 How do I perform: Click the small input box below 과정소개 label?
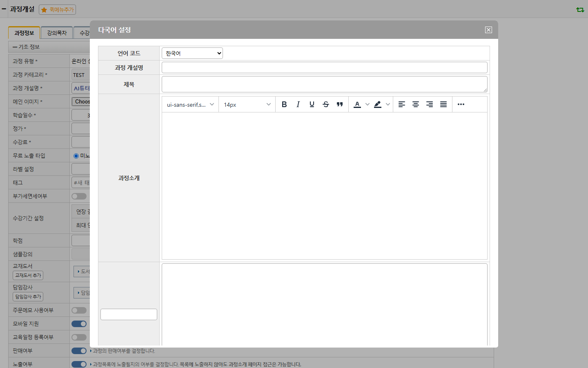coord(129,314)
